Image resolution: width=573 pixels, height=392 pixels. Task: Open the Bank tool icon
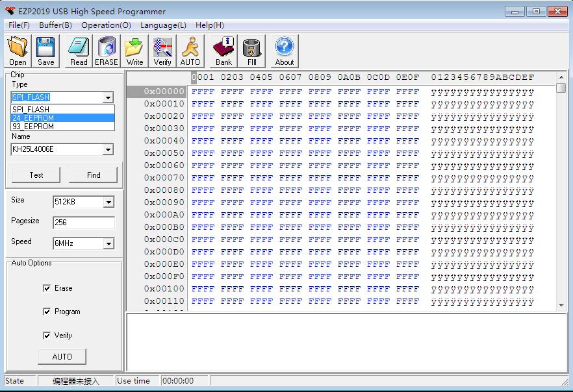223,50
